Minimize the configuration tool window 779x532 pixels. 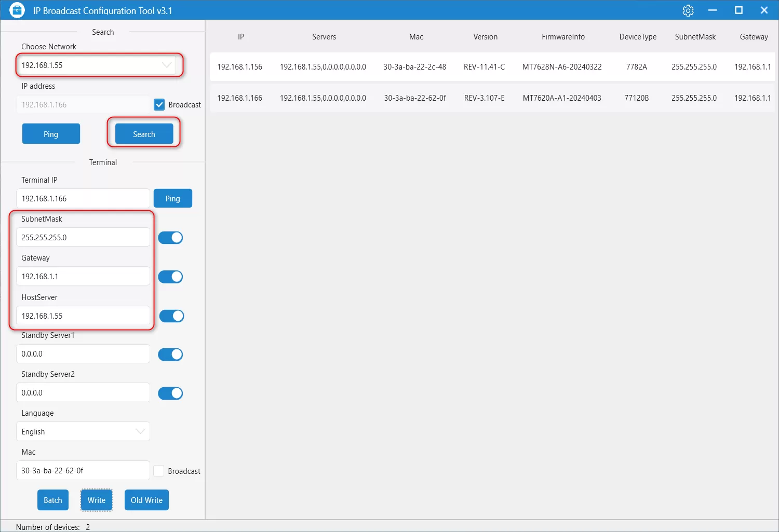pos(713,10)
